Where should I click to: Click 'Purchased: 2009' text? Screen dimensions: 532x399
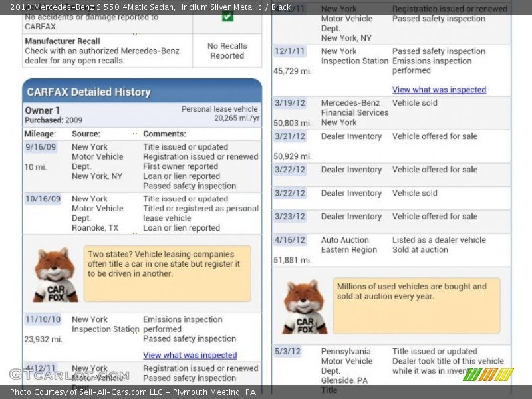[x=53, y=120]
